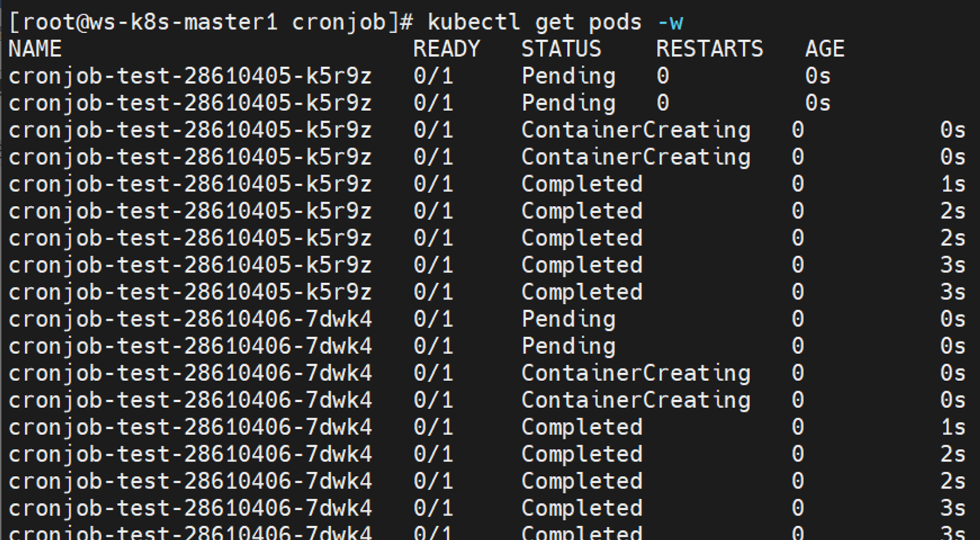The image size is (980, 540).
Task: Click Completed status of 7dwk4 row aged 1s
Action: 582,427
